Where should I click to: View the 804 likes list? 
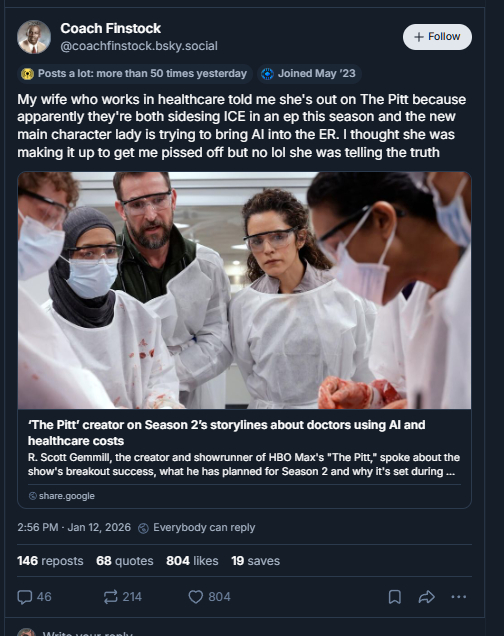coord(192,561)
